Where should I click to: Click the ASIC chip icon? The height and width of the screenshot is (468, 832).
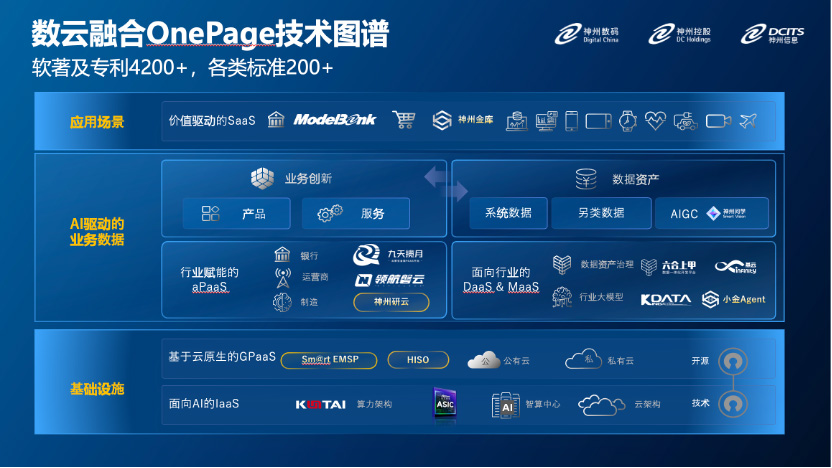[444, 403]
